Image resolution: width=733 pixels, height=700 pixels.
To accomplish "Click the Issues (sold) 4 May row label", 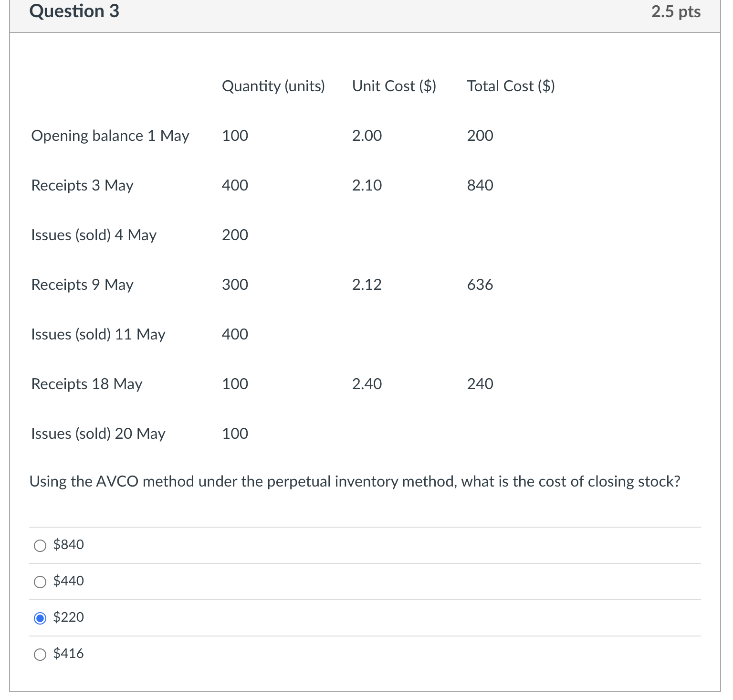I will point(93,235).
